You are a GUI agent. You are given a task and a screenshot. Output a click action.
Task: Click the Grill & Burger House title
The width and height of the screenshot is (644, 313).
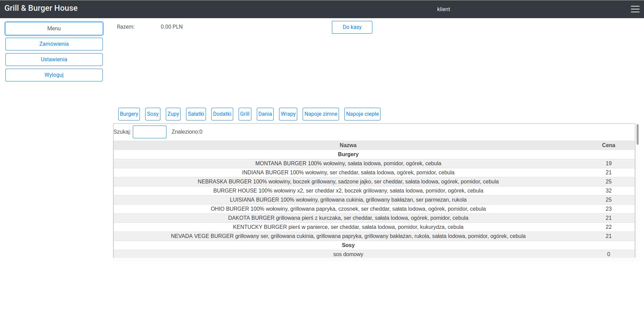coord(41,8)
